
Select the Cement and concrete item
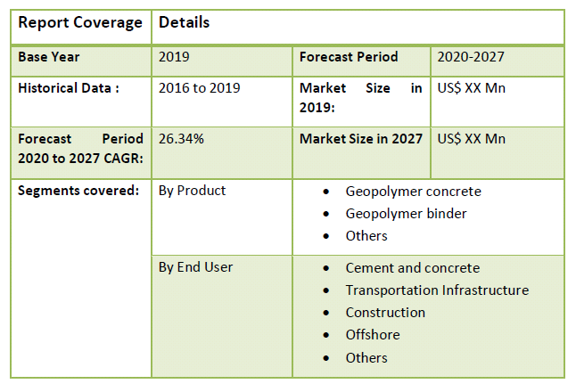[x=412, y=268]
